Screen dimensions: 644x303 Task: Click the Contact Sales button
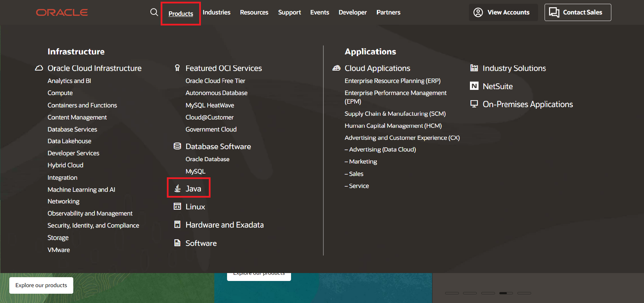tap(578, 12)
